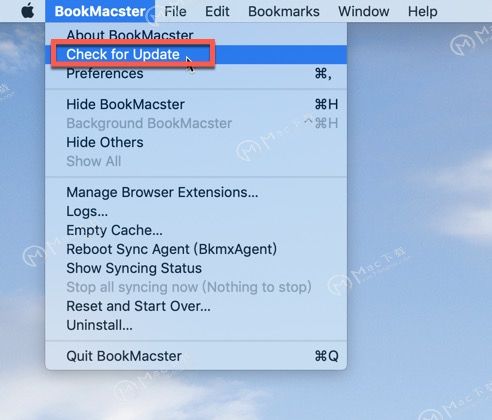Select Show Syncing Status
This screenshot has width=492, height=420.
[x=196, y=268]
